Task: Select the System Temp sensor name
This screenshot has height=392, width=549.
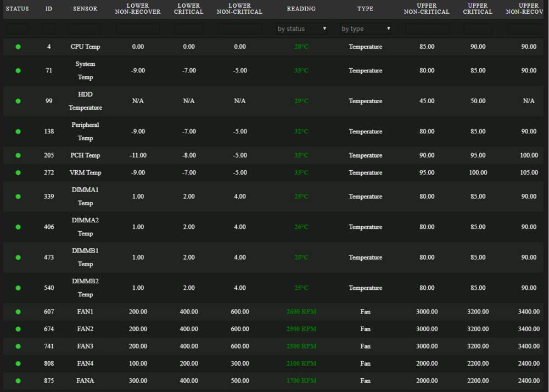Action: point(85,70)
